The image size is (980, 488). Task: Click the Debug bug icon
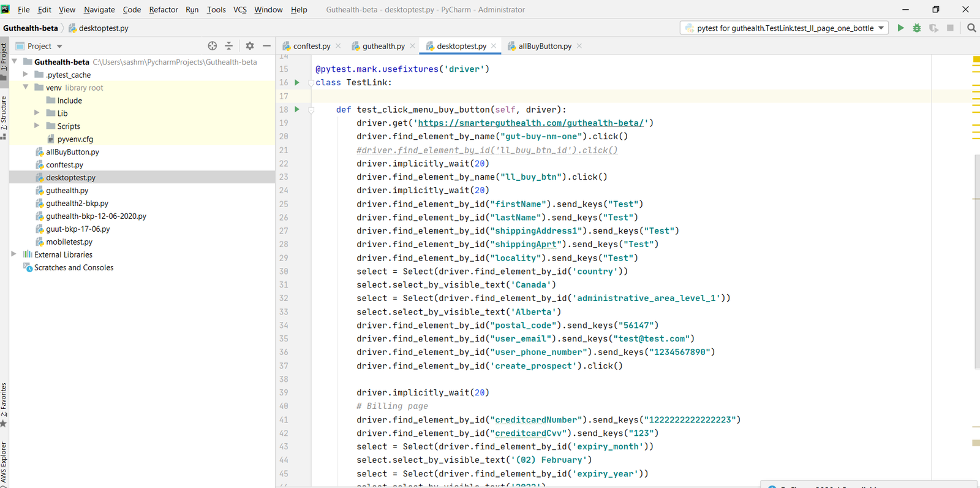coord(917,28)
